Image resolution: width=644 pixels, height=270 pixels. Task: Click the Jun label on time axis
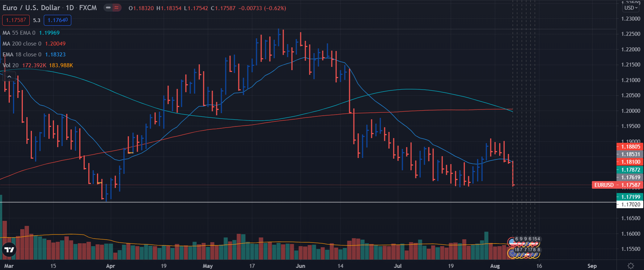coord(300,266)
